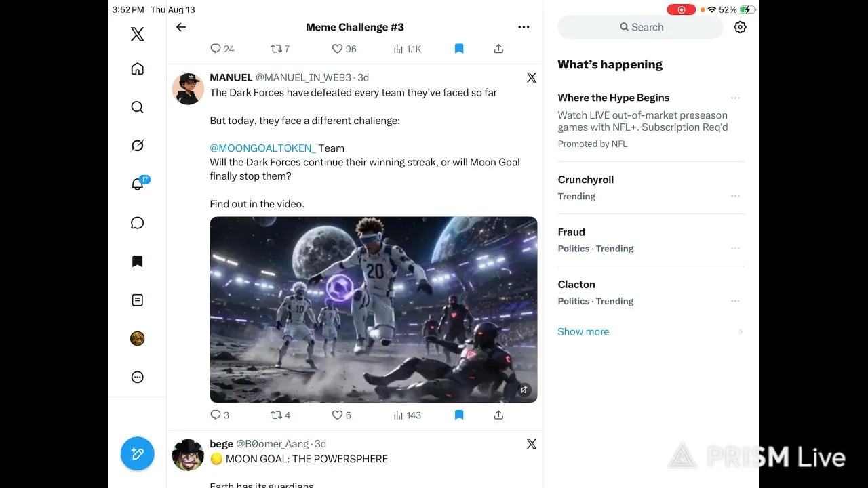Viewport: 868px width, 488px height.
Task: Open Messages chat bubble icon
Action: click(x=137, y=223)
